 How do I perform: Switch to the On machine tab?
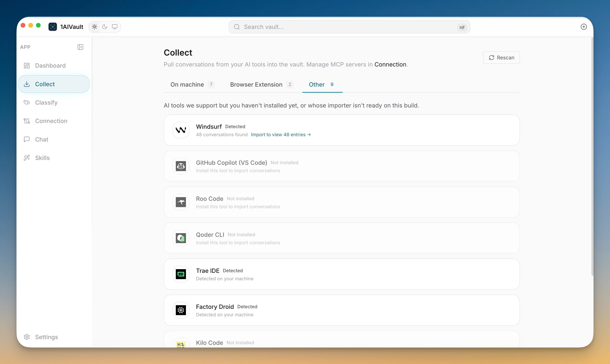click(193, 84)
